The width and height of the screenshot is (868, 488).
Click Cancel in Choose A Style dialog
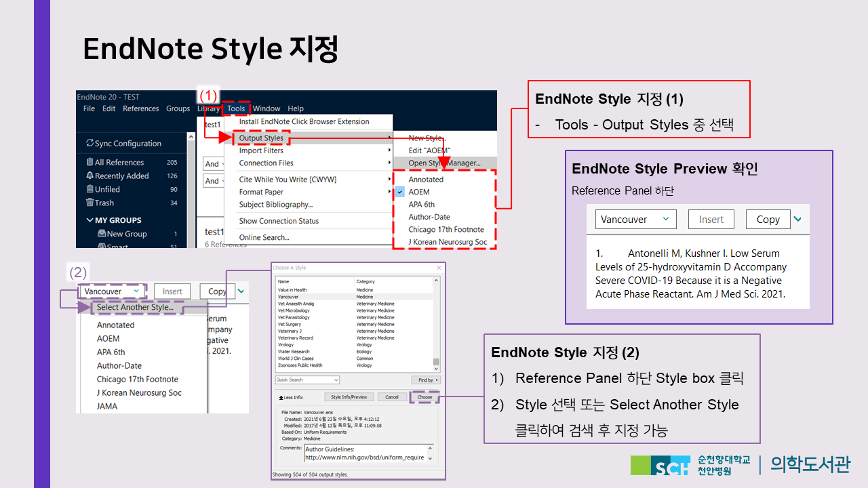coord(392,397)
